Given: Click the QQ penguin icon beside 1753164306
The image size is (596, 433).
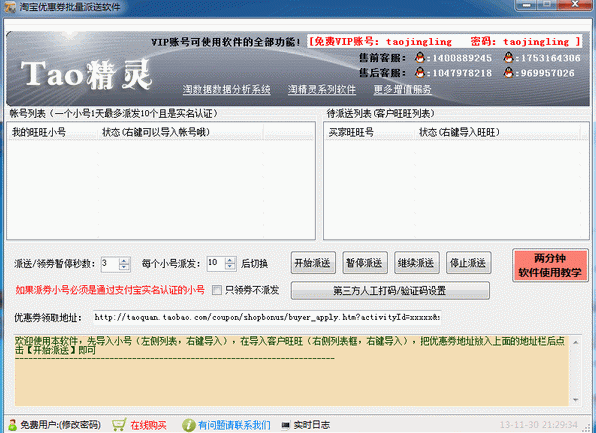Looking at the screenshot, I should pos(508,57).
